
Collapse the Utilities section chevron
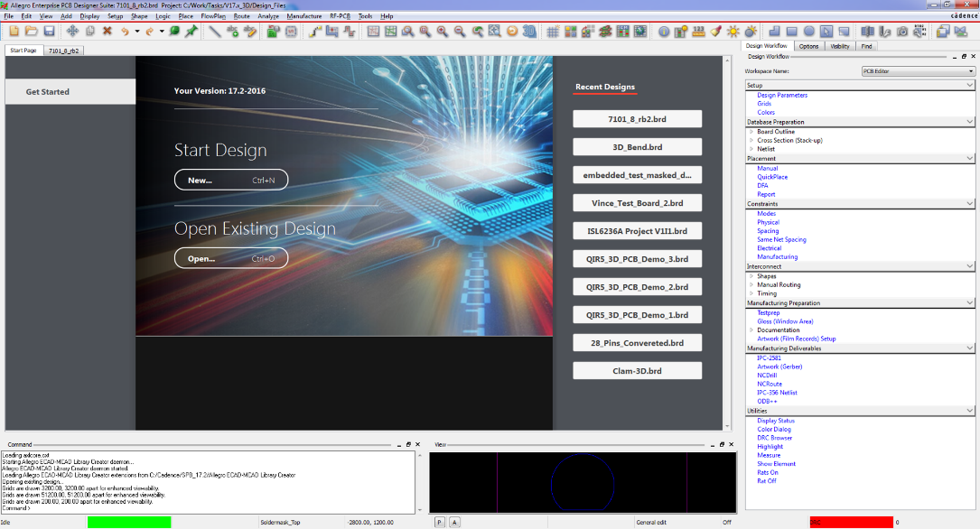(x=969, y=411)
